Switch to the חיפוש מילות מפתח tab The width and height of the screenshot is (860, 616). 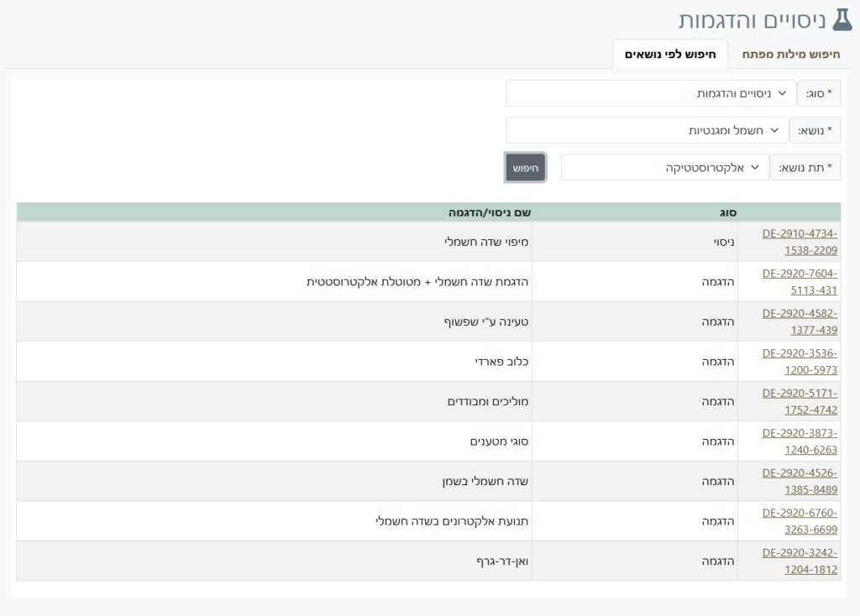tap(790, 55)
